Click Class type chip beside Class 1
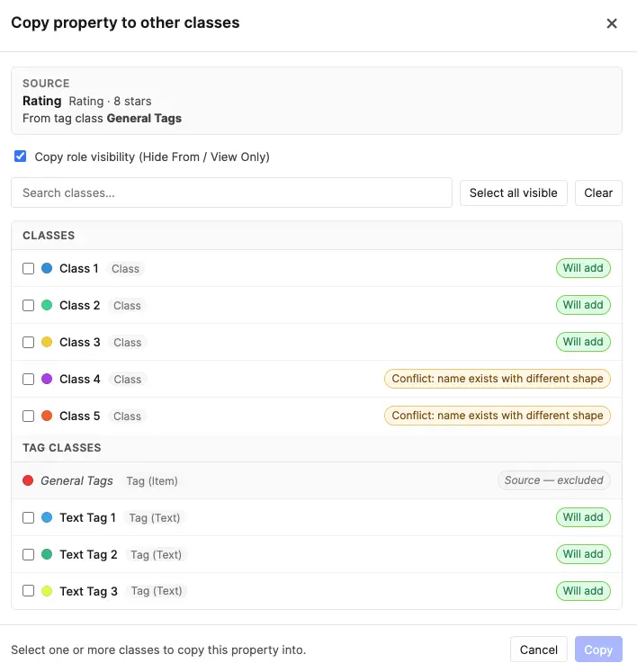637x672 pixels. click(x=125, y=269)
